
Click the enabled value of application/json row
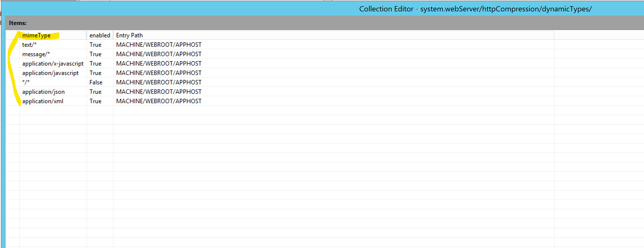95,92
